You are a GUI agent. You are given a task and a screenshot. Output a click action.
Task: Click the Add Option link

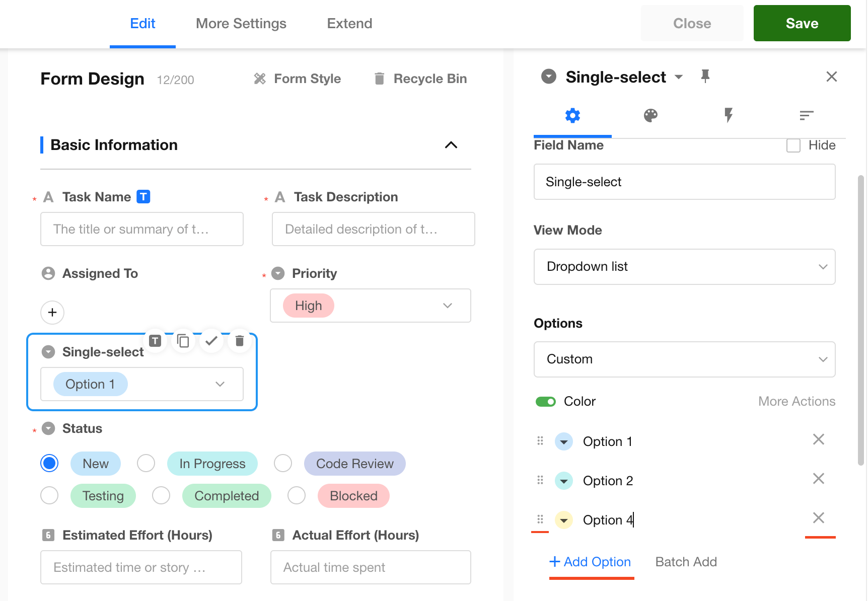590,562
